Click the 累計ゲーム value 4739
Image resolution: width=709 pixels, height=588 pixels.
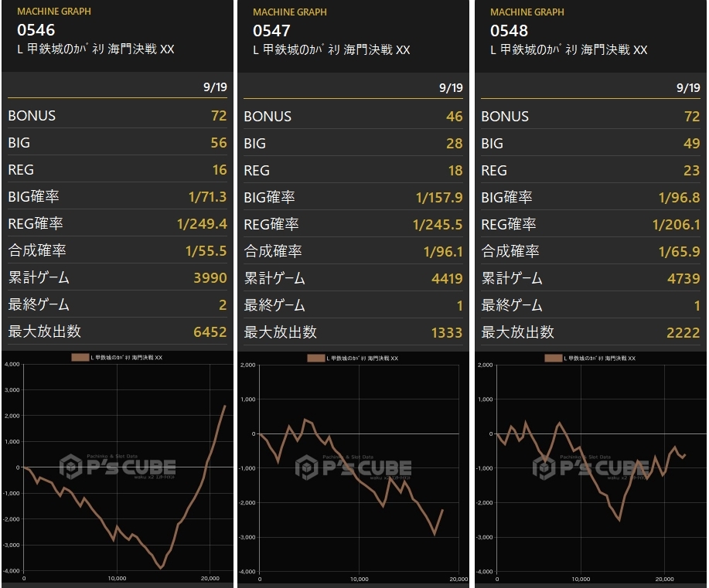pos(683,278)
